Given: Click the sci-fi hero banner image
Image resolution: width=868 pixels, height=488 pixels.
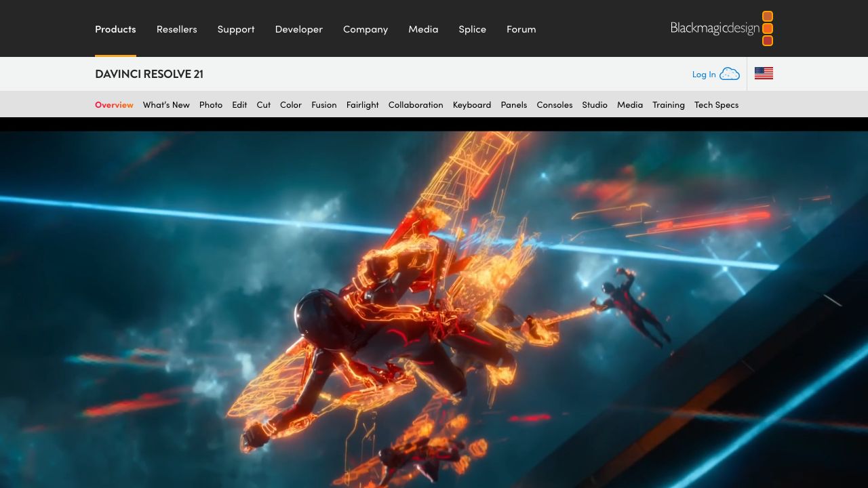Looking at the screenshot, I should pyautogui.click(x=434, y=310).
